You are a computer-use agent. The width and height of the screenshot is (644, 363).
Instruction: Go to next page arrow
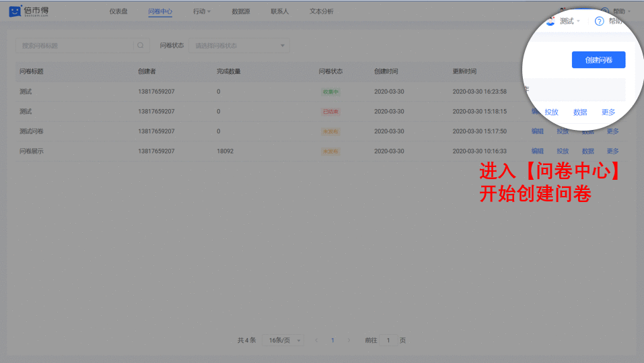point(349,341)
